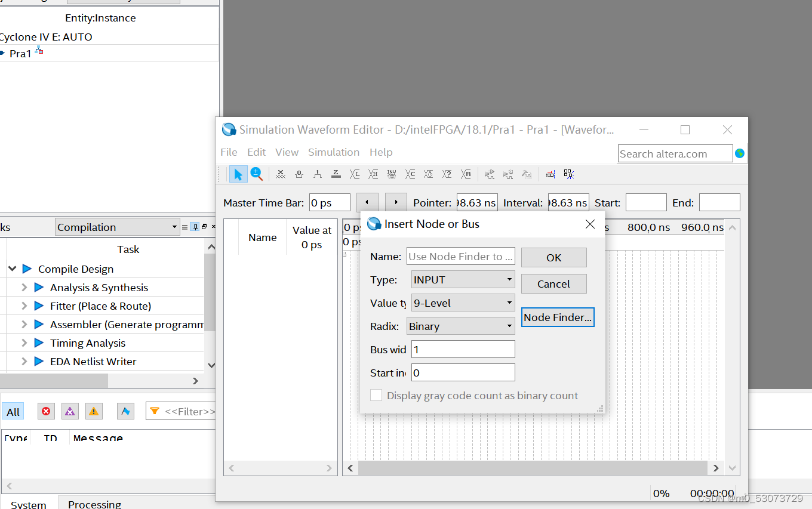Click play icon beside Timing Analysis

pyautogui.click(x=39, y=343)
